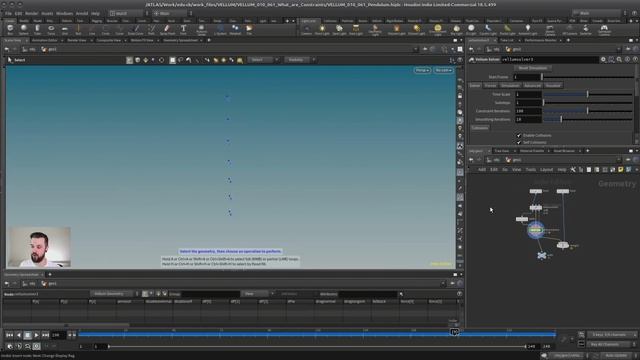Image resolution: width=640 pixels, height=360 pixels.
Task: Add an Area Light from shelf
Action: [356, 30]
